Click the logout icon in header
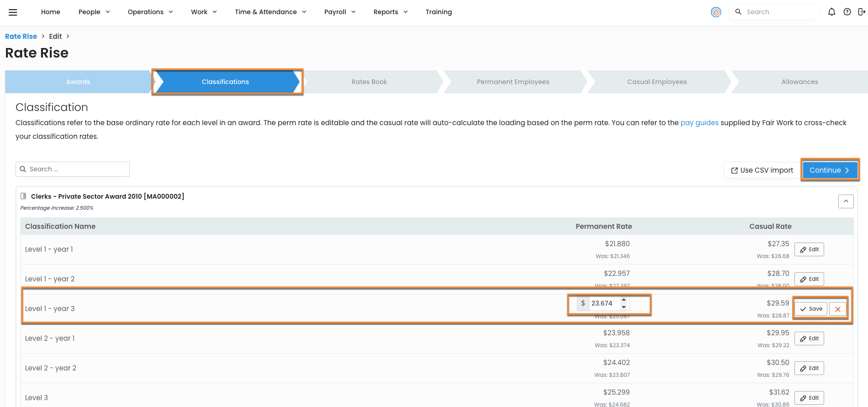The width and height of the screenshot is (868, 407). (x=862, y=12)
